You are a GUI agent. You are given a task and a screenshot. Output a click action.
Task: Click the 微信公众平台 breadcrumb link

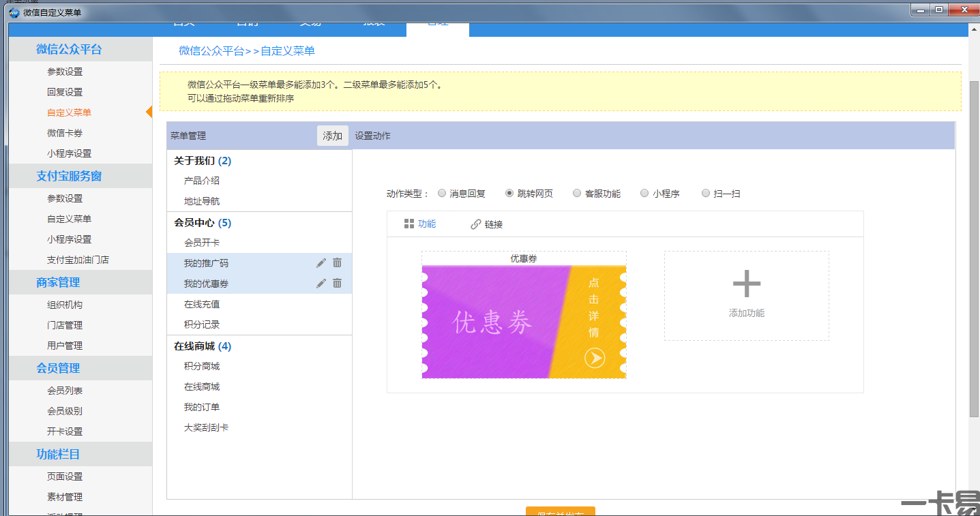tap(211, 51)
